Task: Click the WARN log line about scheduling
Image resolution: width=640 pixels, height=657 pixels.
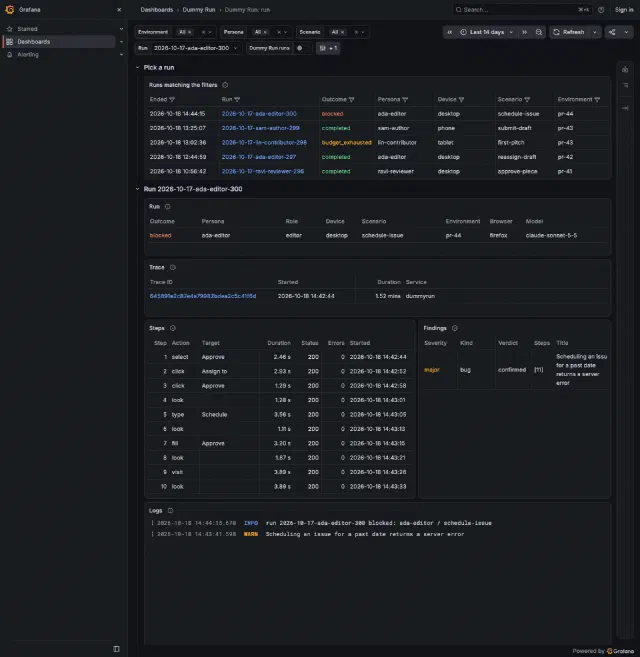Action: click(x=308, y=534)
